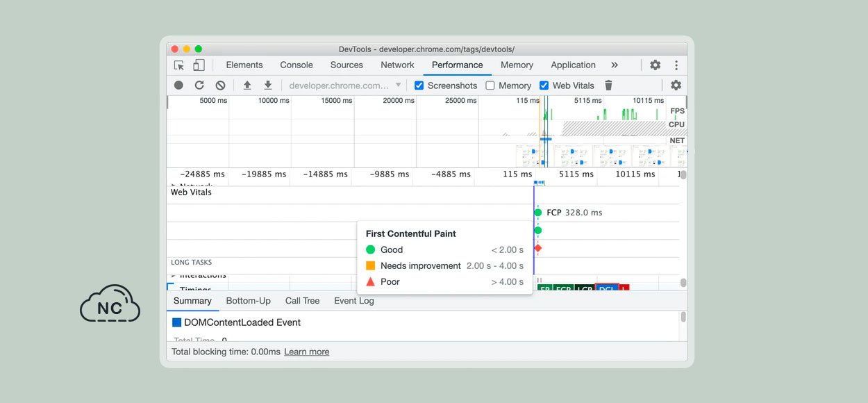868x403 pixels.
Task: Select the Performance tab
Action: [x=457, y=65]
